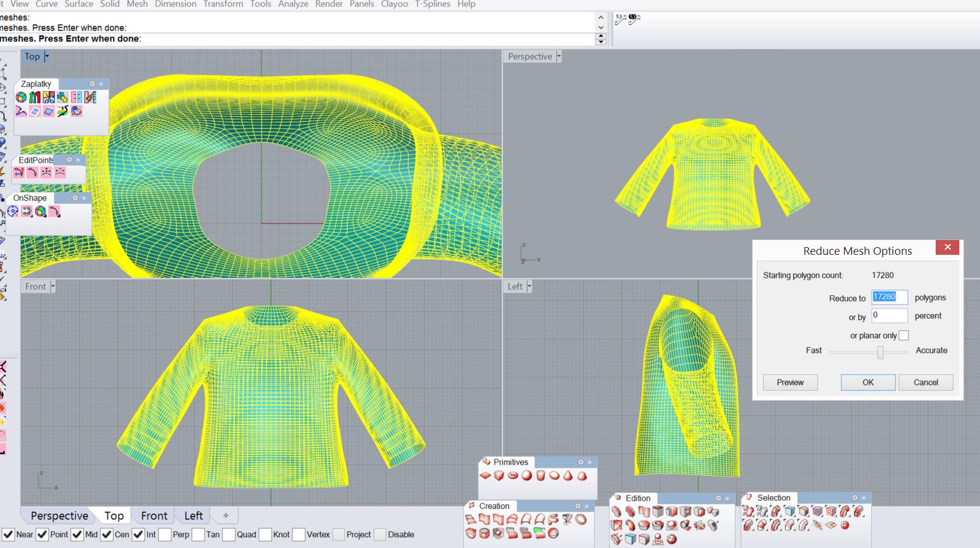Choose the paintbrush icon in Zaplatky toolbar

pyautogui.click(x=90, y=97)
